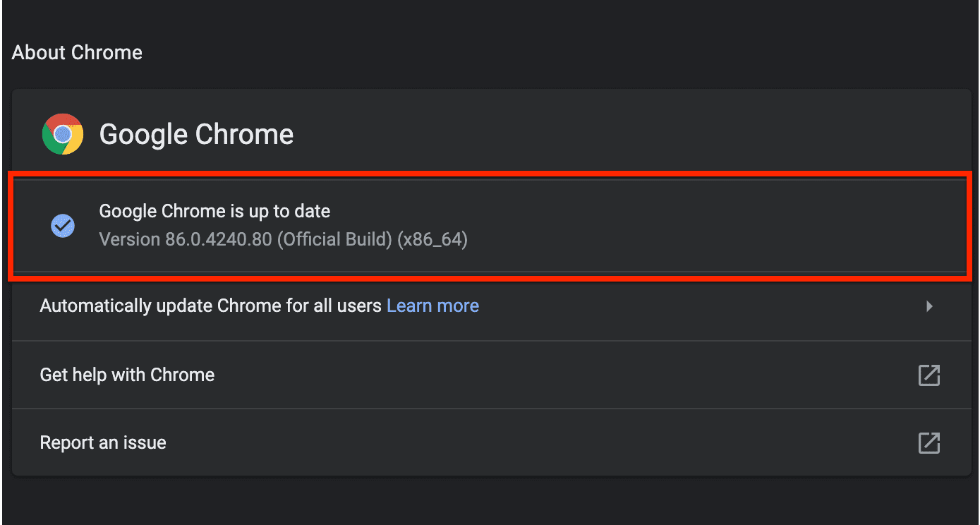
Task: Open the Report an issue external link icon
Action: [x=928, y=443]
